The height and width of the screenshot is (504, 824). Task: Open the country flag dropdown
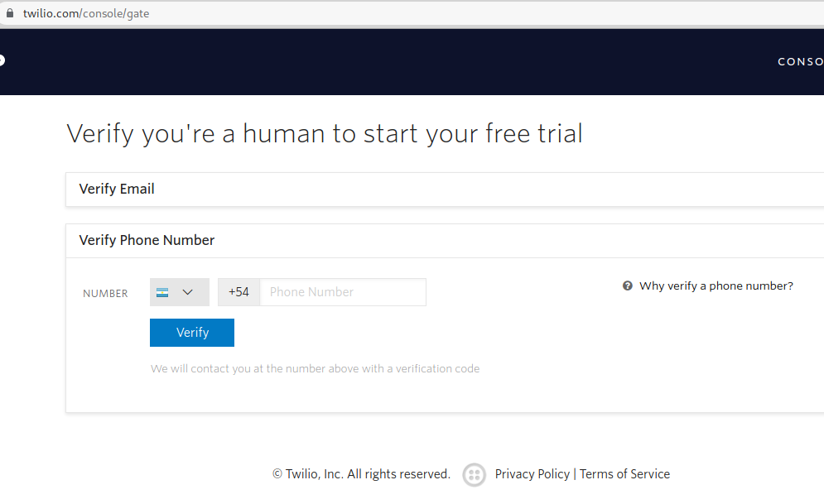click(179, 292)
